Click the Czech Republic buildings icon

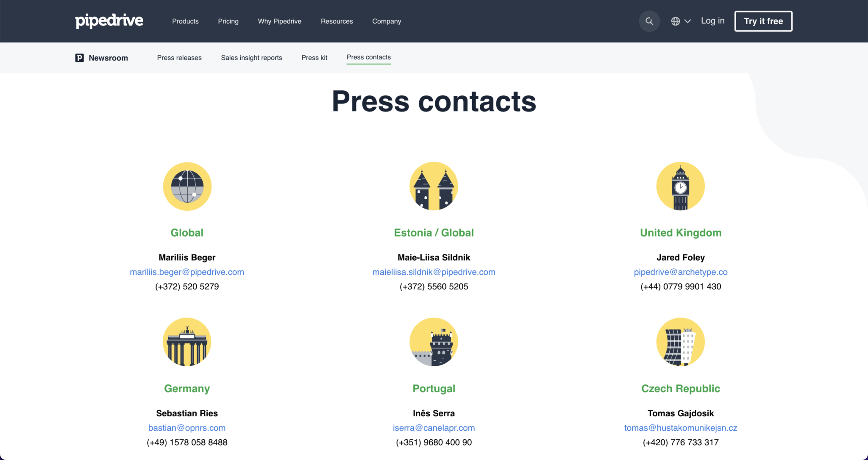tap(680, 342)
